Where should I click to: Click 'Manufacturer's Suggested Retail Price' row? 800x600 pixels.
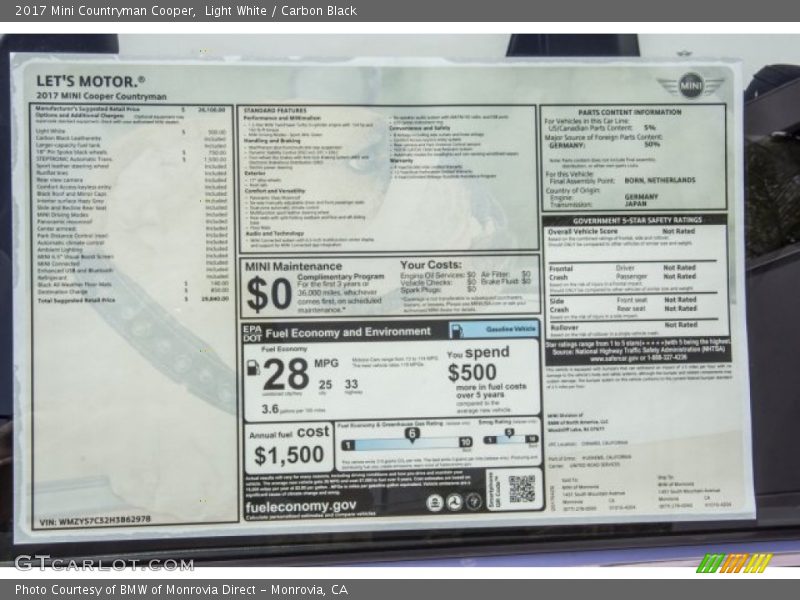coord(130,109)
